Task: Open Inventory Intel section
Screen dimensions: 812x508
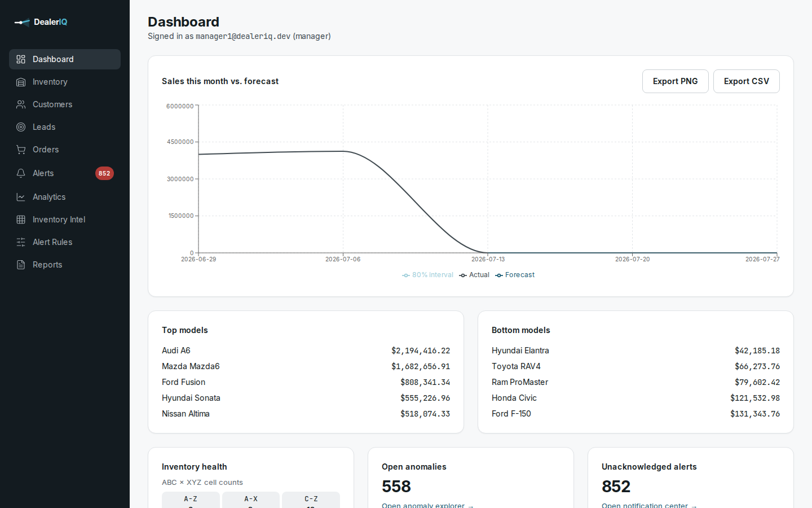Action: (65, 220)
